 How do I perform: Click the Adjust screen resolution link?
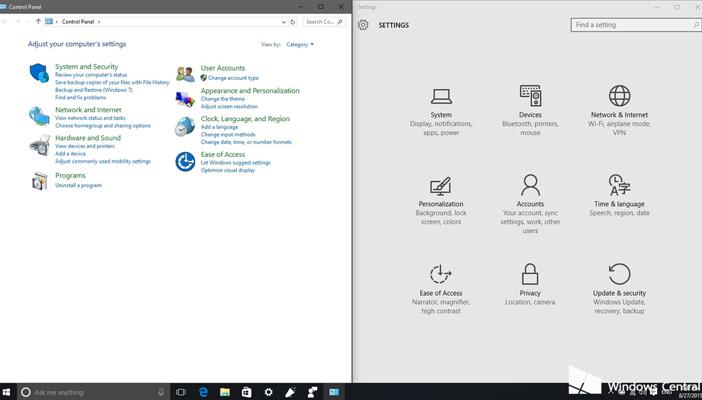[229, 106]
